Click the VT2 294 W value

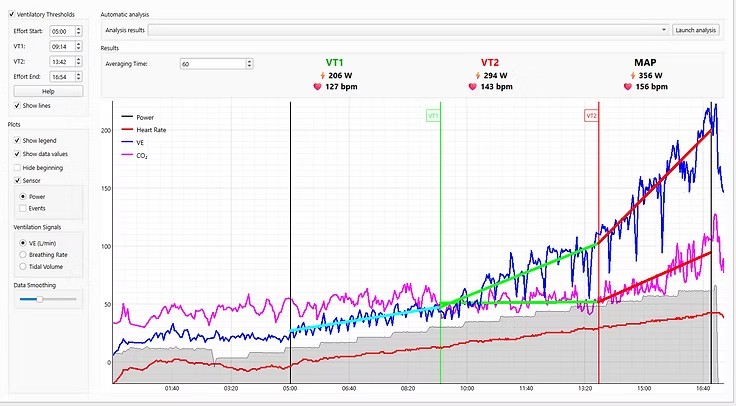tap(496, 76)
